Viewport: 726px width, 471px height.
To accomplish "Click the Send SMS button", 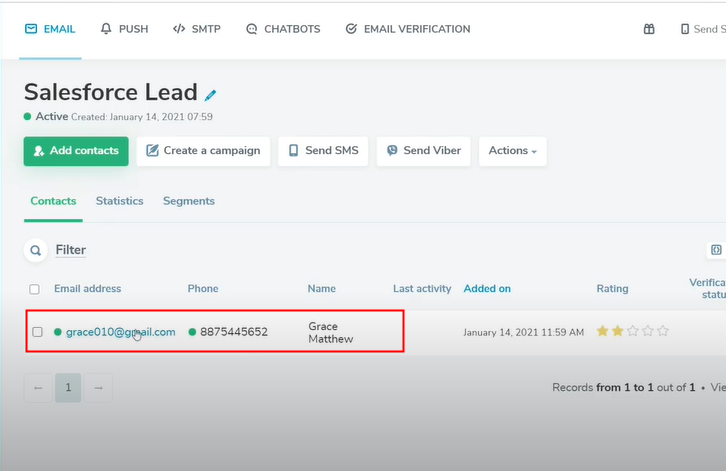I will (323, 151).
